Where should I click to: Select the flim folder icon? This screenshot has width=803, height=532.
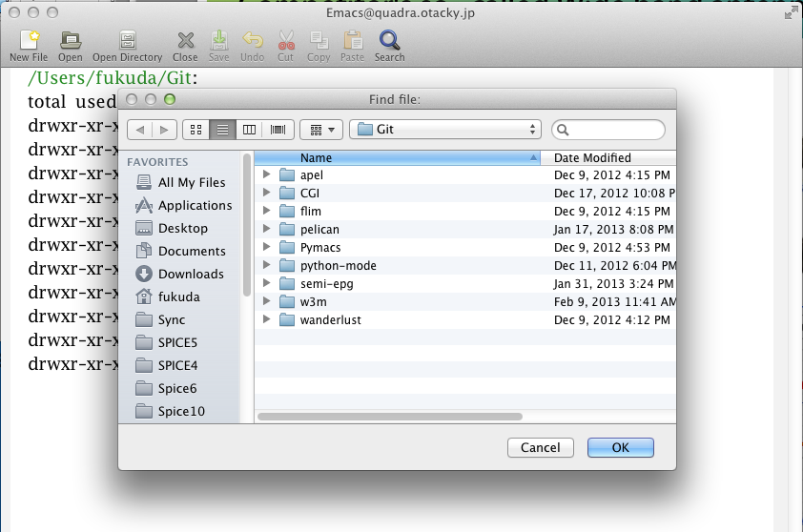click(x=287, y=211)
